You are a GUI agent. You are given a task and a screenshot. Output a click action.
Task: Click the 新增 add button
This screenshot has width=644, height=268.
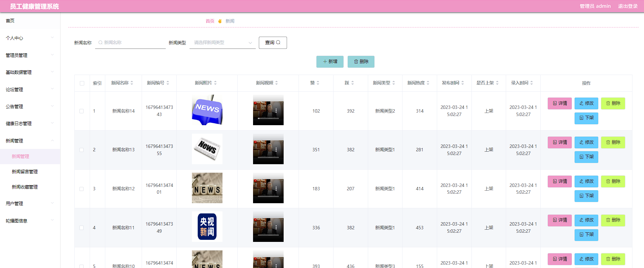click(x=330, y=62)
